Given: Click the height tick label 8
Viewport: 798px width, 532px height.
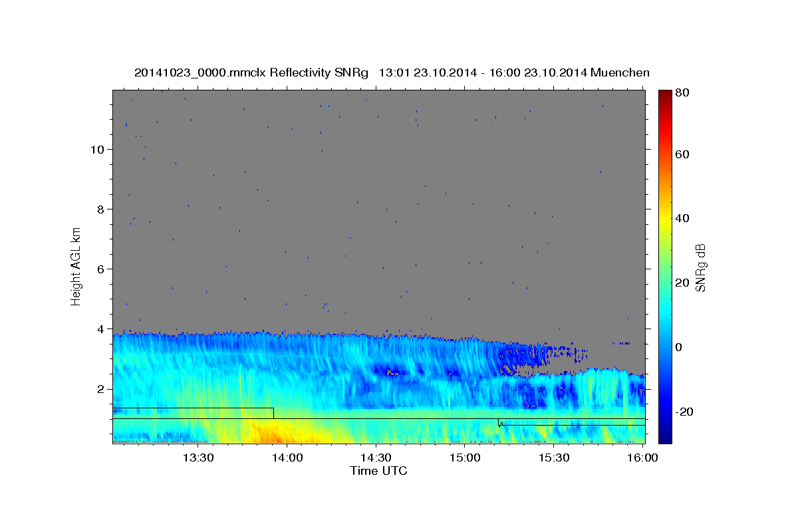Looking at the screenshot, I should tap(100, 209).
